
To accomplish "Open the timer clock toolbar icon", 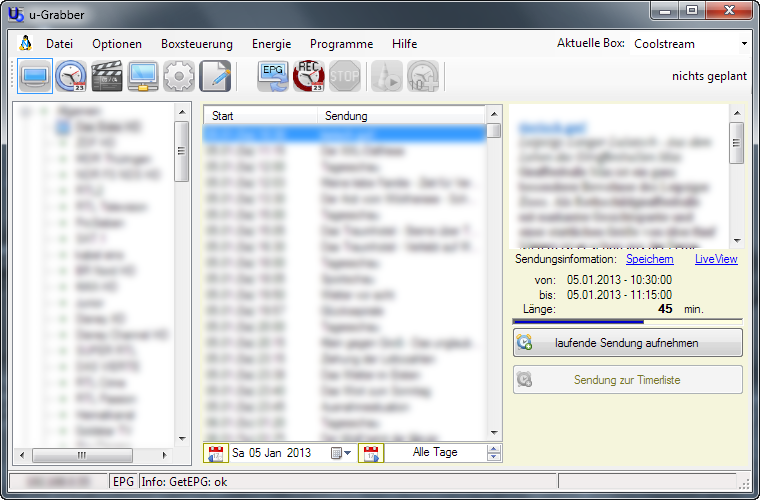I will (70, 76).
